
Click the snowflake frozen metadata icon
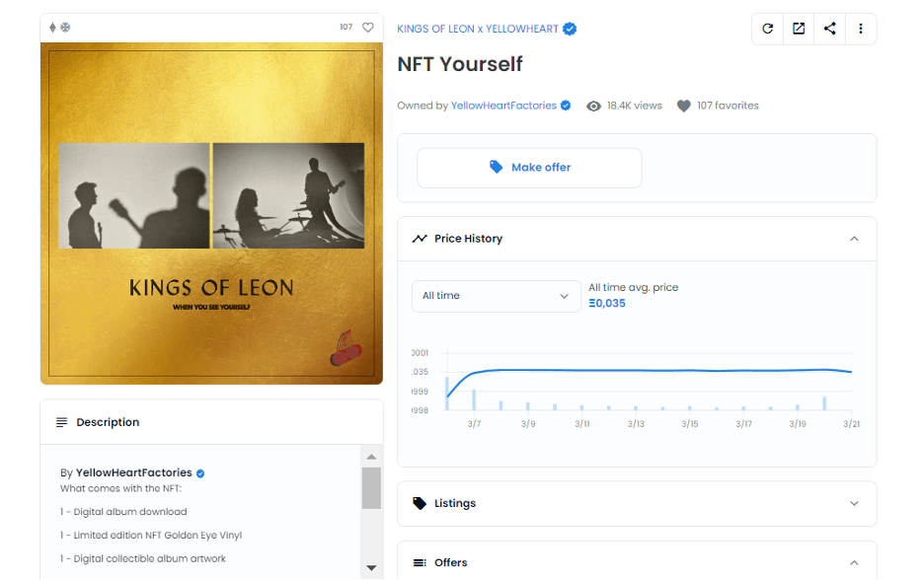tap(65, 27)
